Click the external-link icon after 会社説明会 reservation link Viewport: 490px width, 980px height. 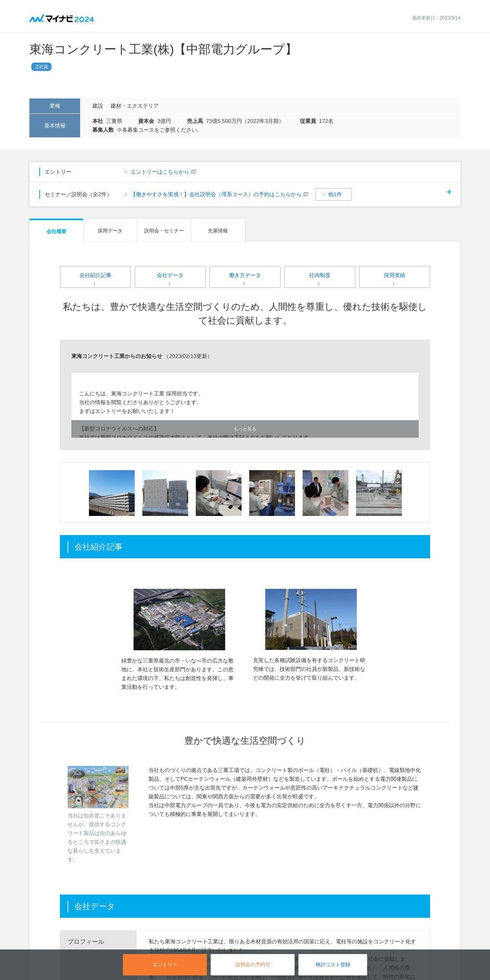pyautogui.click(x=306, y=194)
